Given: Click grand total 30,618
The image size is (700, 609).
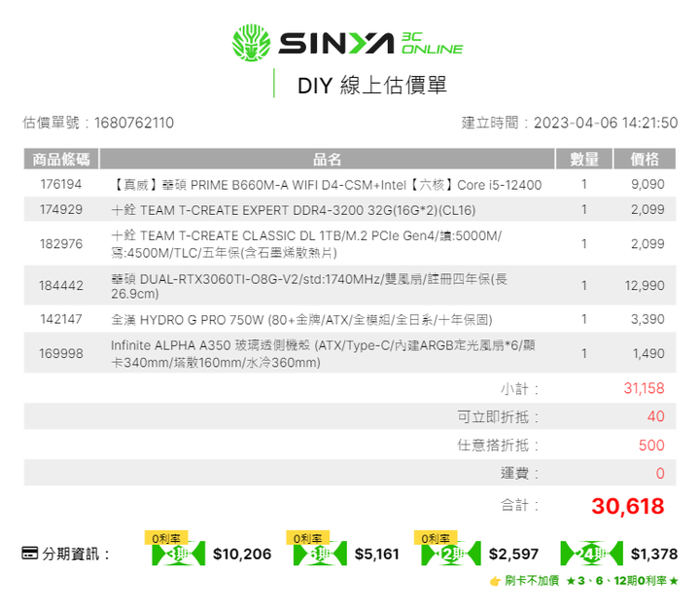Looking at the screenshot, I should (x=628, y=506).
